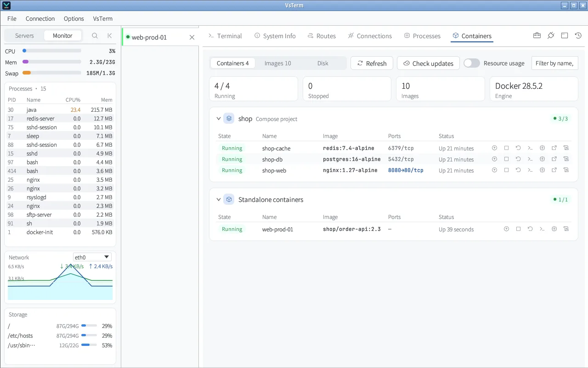Open the System Info tab
This screenshot has height=368, width=588.
275,36
